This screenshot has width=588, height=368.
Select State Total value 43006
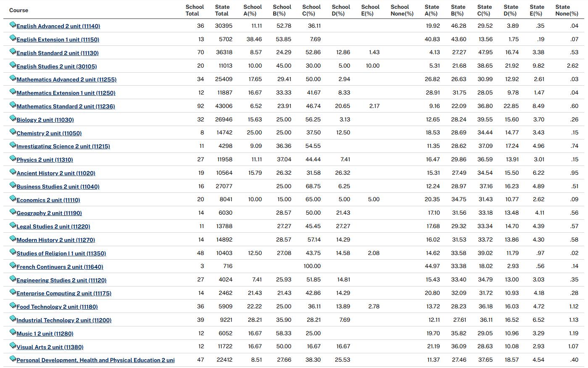(224, 106)
